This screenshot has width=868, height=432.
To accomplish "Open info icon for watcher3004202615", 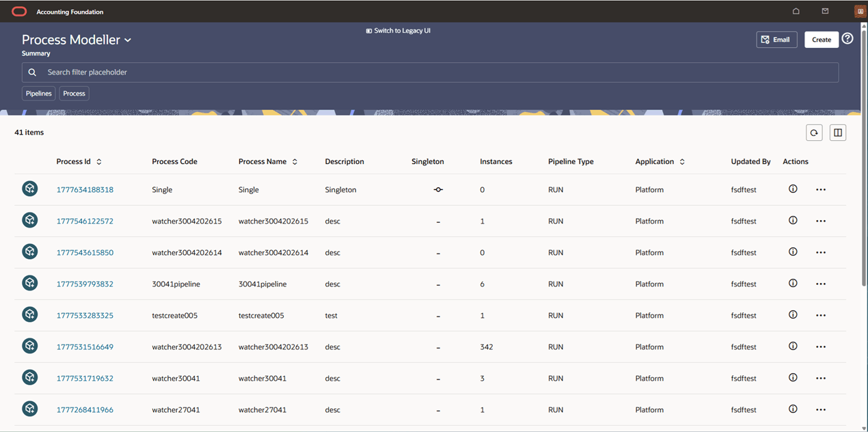I will pos(793,221).
